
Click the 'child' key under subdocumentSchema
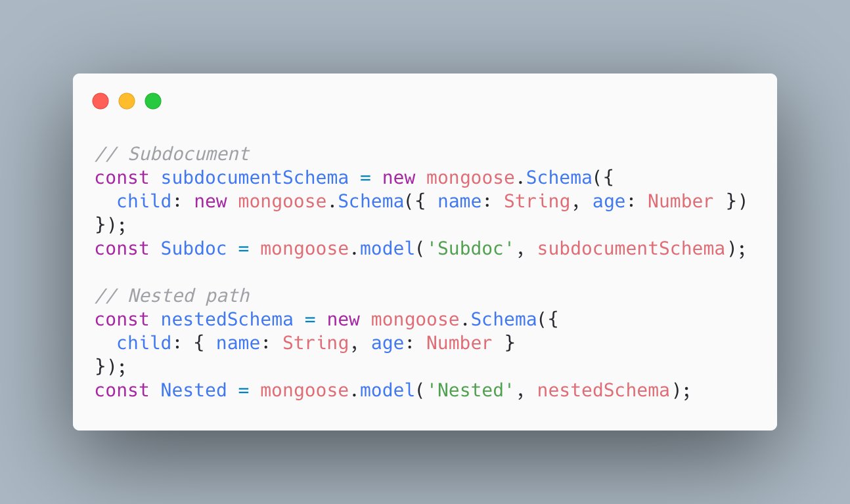pyautogui.click(x=145, y=201)
